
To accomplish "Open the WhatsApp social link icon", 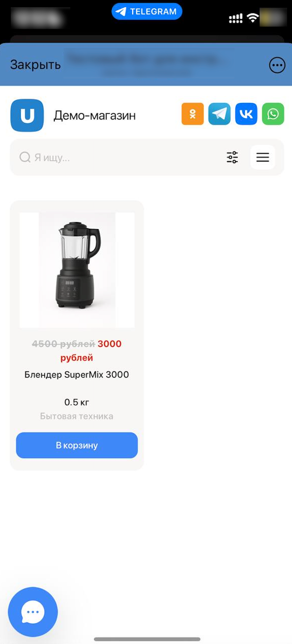I will pos(273,114).
